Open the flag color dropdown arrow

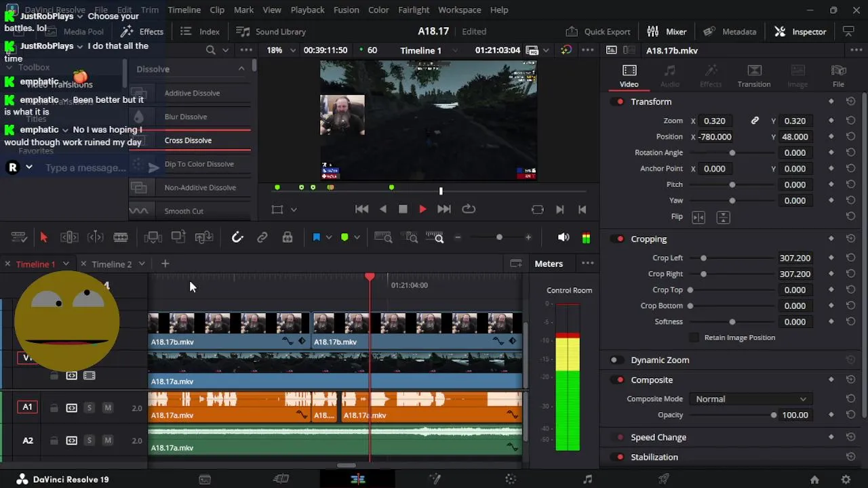pos(328,237)
